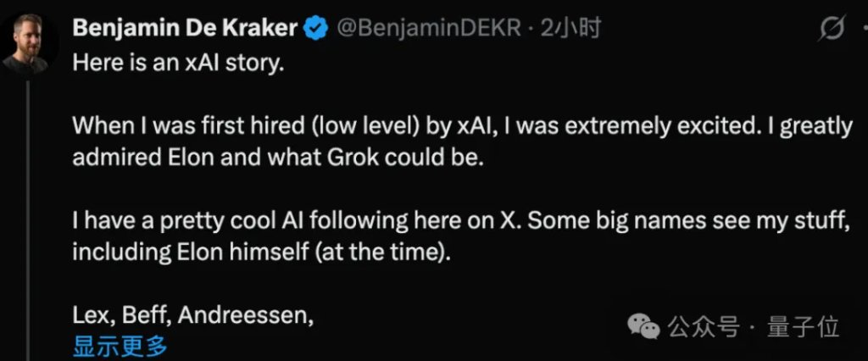Screen dimensions: 868x361
Task: Expand the post with 显示更多
Action: click(x=120, y=346)
